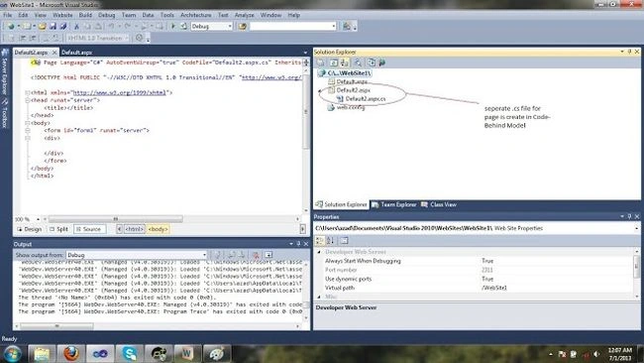644x363 pixels.
Task: Click the Start Debugging play arrow
Action: tap(173, 27)
